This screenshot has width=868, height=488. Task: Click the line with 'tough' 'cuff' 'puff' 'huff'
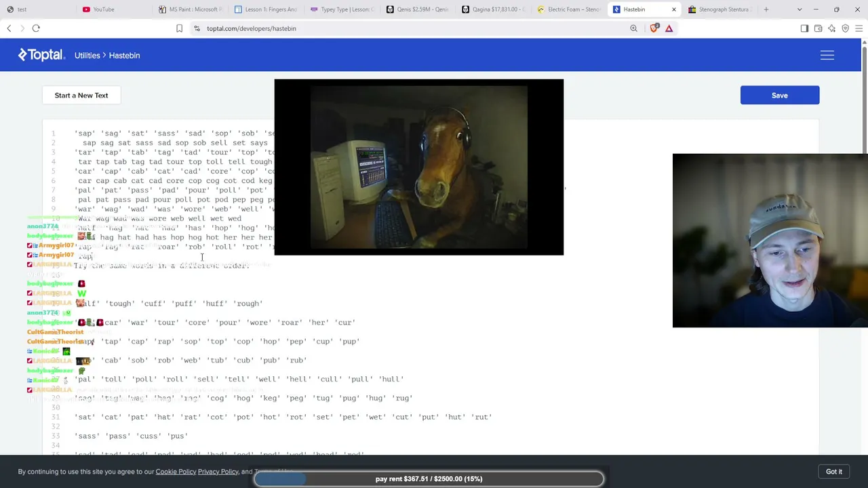168,304
